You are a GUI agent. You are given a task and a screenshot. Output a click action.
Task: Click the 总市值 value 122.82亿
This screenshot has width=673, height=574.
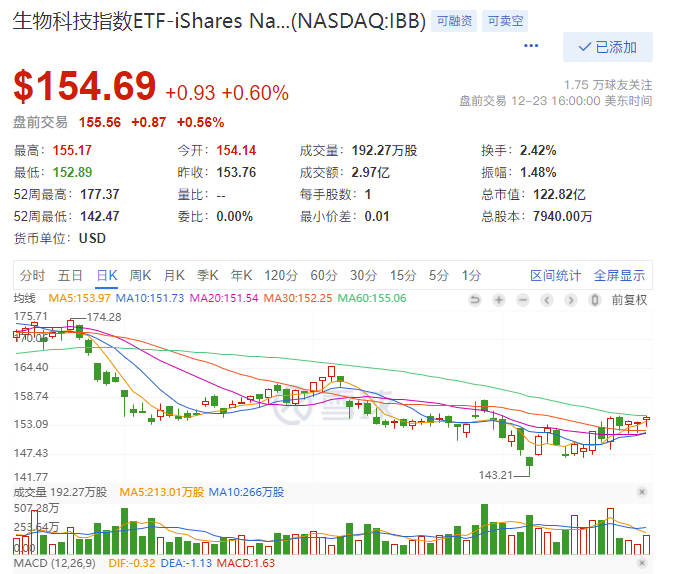tap(559, 194)
